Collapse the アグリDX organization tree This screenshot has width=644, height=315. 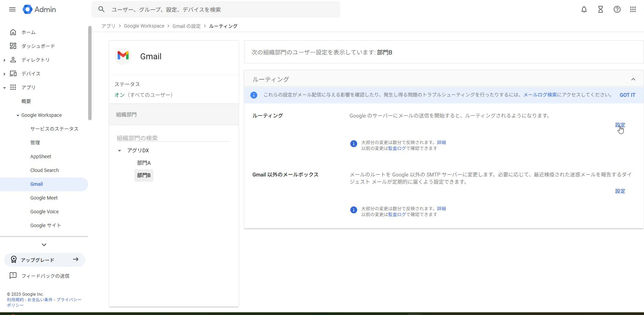(120, 151)
